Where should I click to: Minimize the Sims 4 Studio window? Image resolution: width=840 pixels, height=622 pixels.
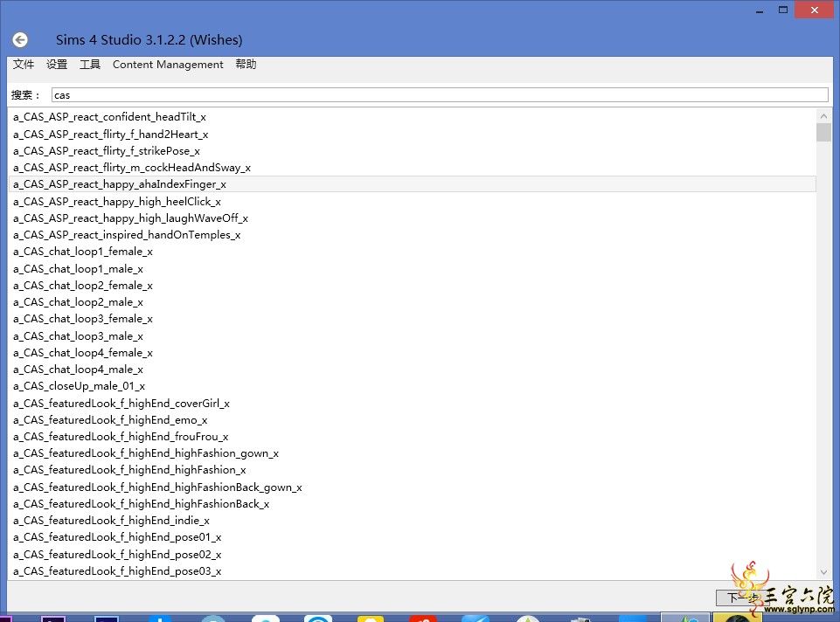[759, 10]
